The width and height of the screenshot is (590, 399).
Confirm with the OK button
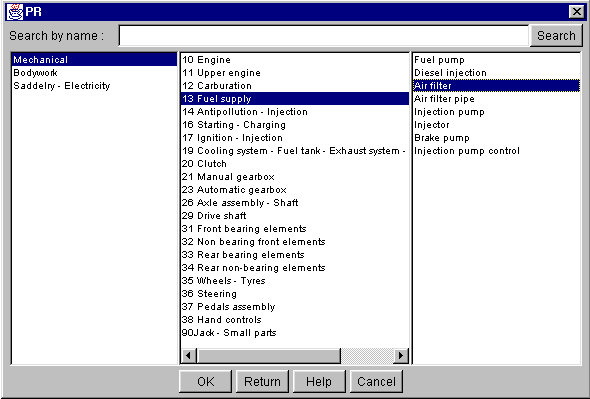click(x=205, y=382)
